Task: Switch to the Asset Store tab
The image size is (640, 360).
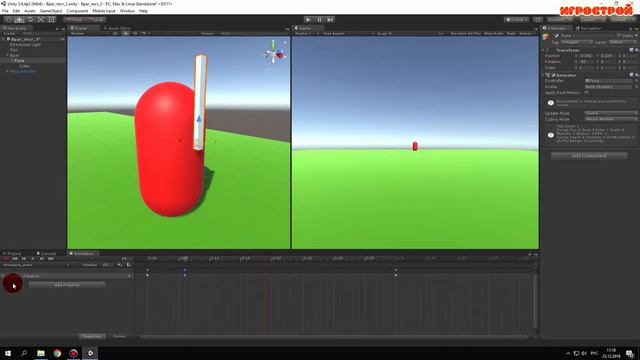Action: pos(117,28)
